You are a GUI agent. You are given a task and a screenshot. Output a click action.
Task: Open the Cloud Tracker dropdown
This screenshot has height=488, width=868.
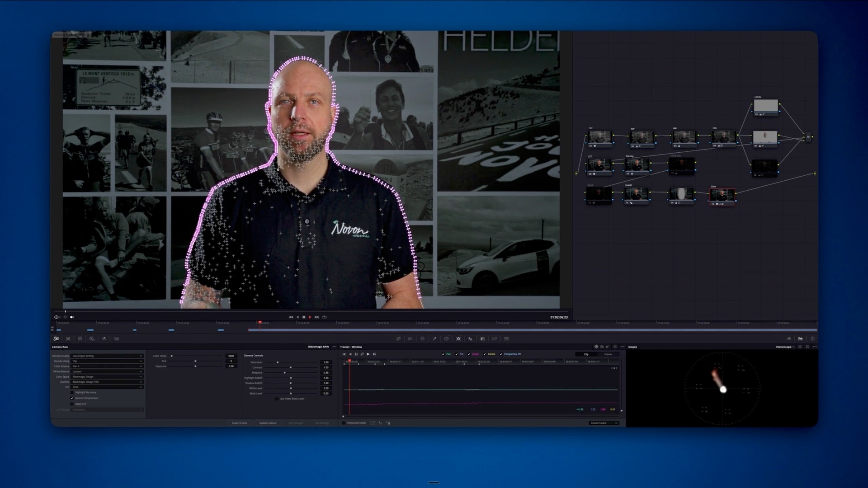pos(604,423)
